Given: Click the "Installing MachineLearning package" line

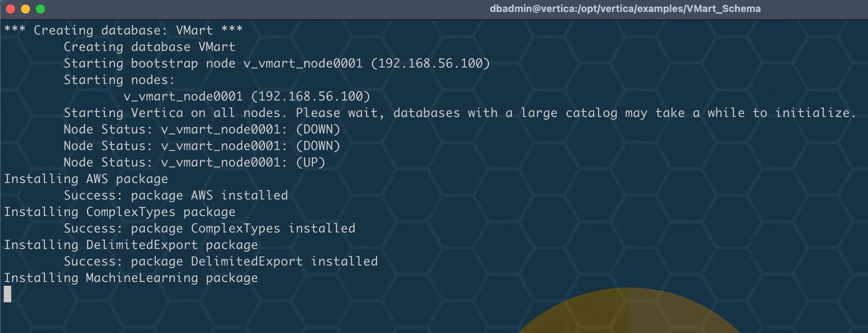Looking at the screenshot, I should pyautogui.click(x=131, y=278).
